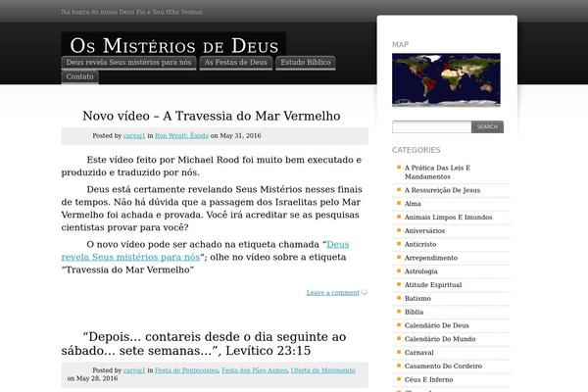
Task: Open the Céus E Inferno category
Action: click(x=428, y=379)
